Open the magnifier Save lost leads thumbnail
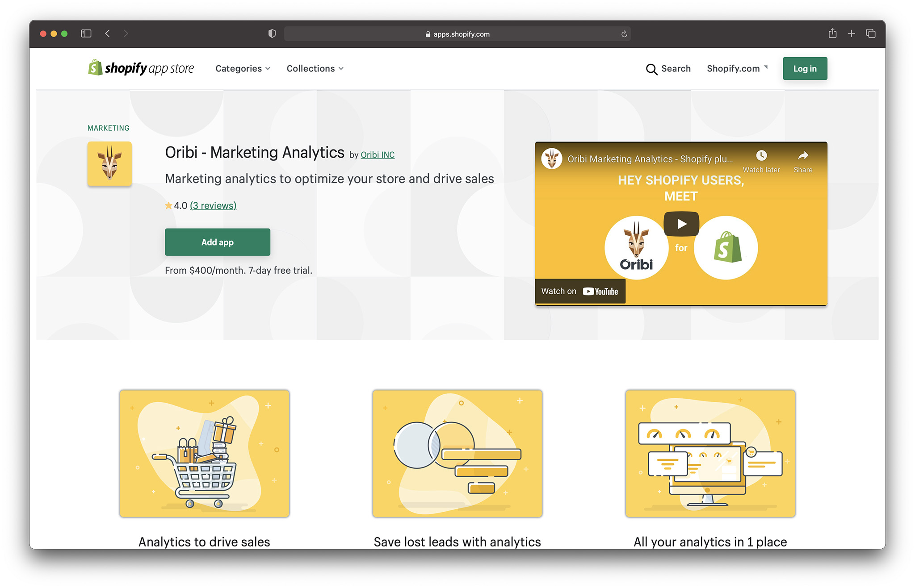The height and width of the screenshot is (588, 915). pyautogui.click(x=457, y=453)
